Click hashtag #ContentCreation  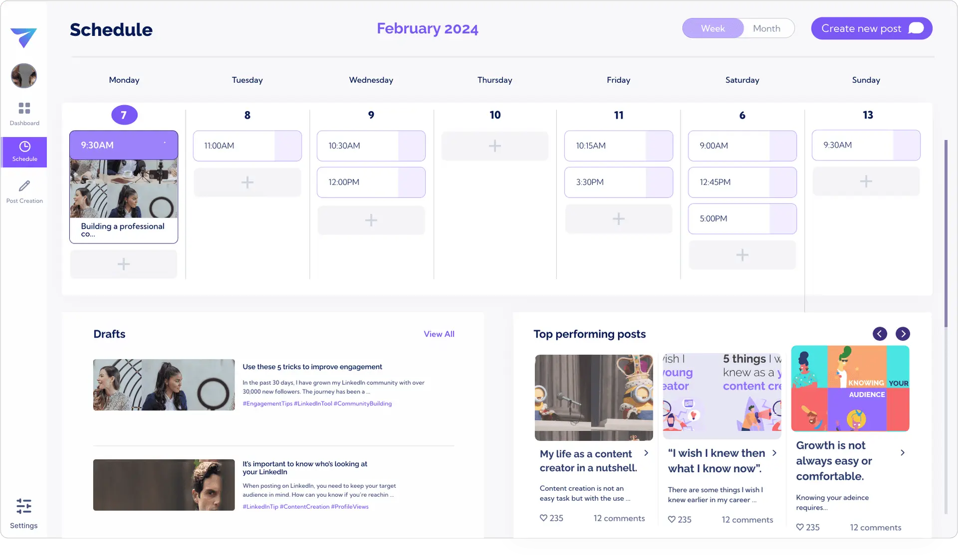coord(304,507)
